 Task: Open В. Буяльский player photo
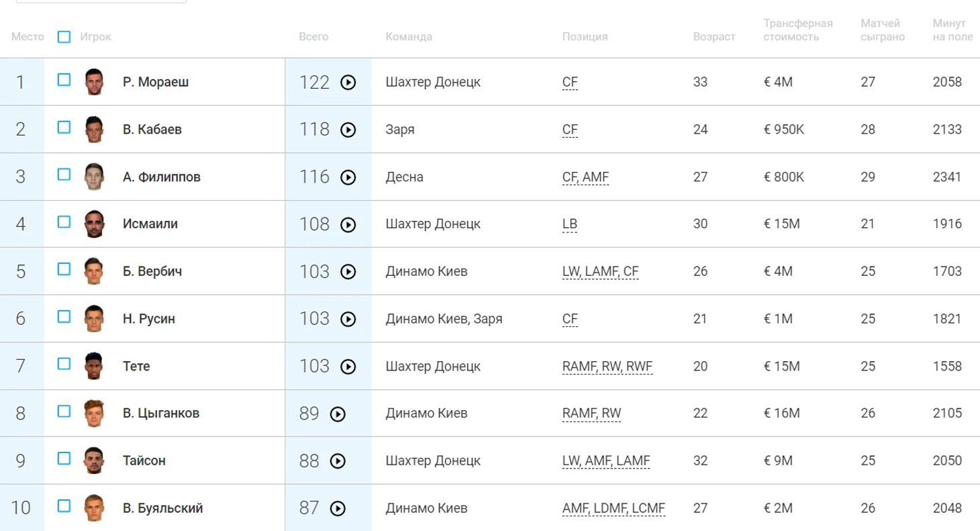(x=95, y=508)
